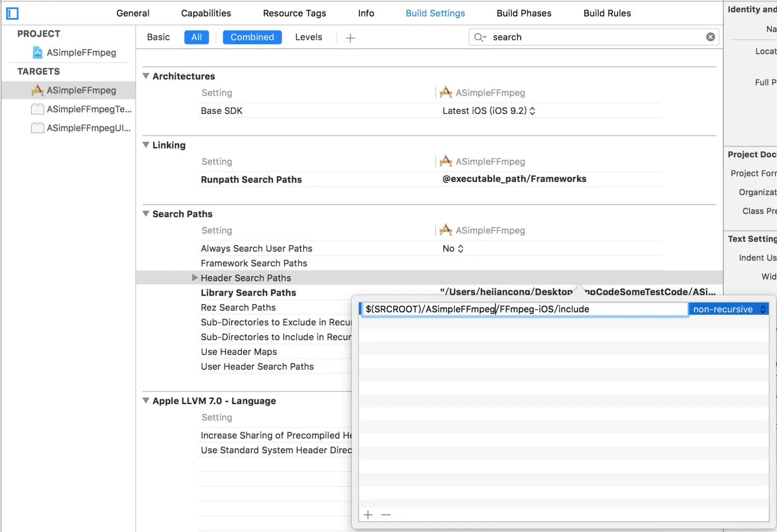The image size is (777, 532).
Task: Switch to the Build Rules tab
Action: 607,13
